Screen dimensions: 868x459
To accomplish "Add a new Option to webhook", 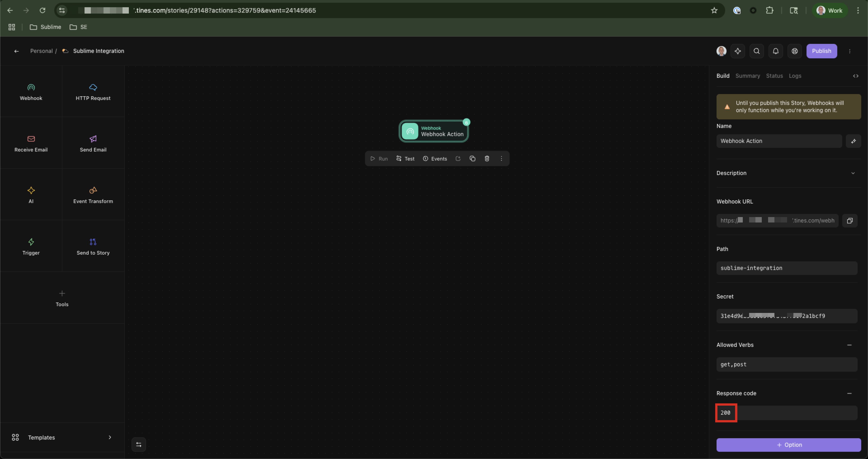I will (788, 445).
